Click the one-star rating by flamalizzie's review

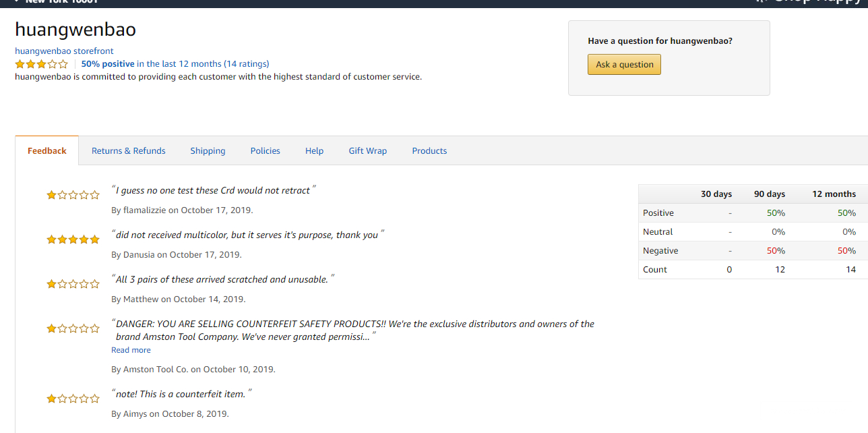73,195
